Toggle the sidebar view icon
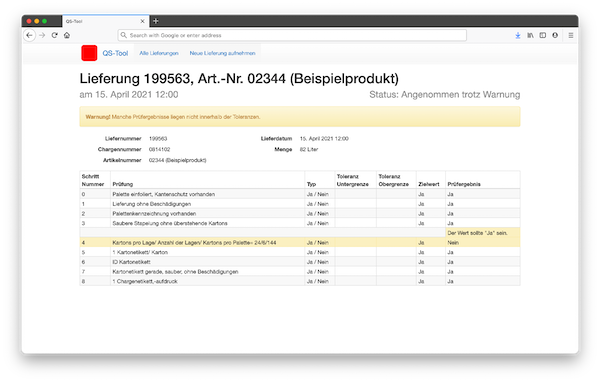600x382 pixels. point(543,35)
